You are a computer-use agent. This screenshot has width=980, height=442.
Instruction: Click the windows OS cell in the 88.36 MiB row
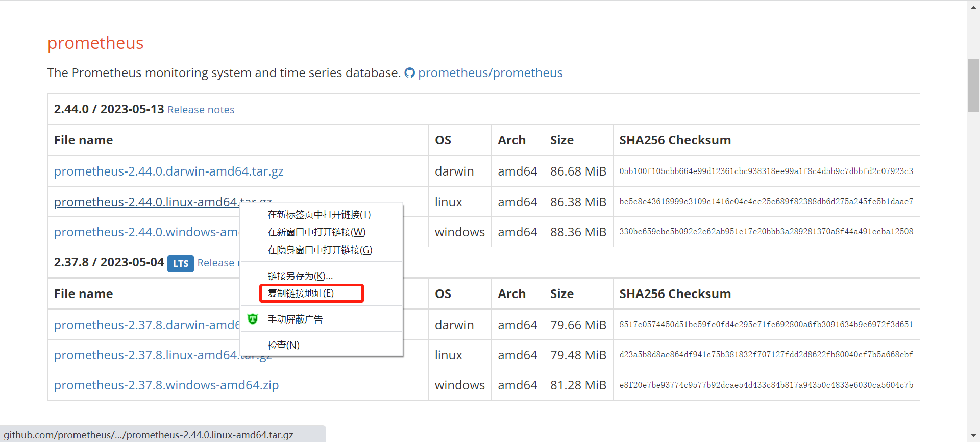tap(460, 232)
